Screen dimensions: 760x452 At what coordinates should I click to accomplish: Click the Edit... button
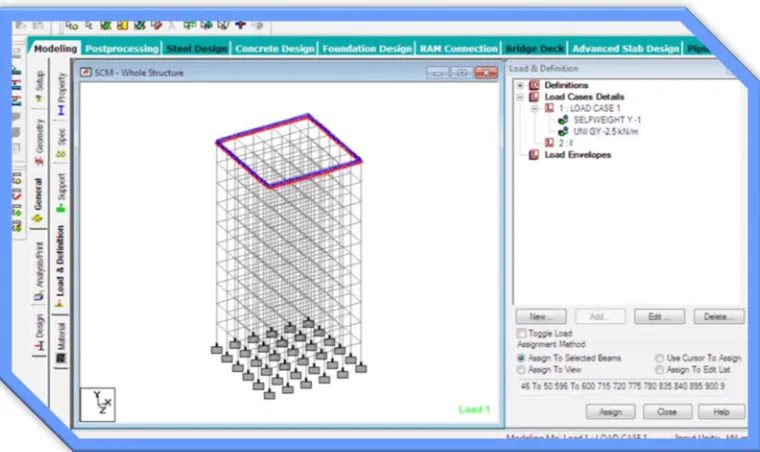(x=660, y=317)
